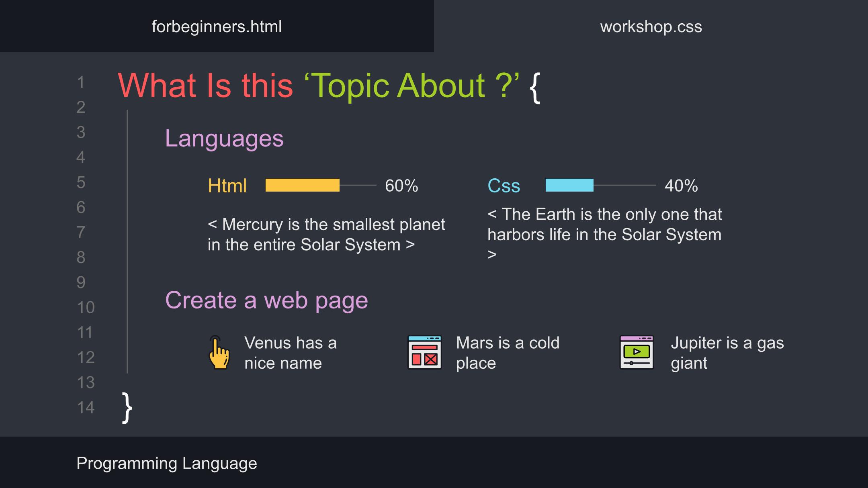
Task: Click the opening curly brace after title
Action: pyautogui.click(x=535, y=88)
